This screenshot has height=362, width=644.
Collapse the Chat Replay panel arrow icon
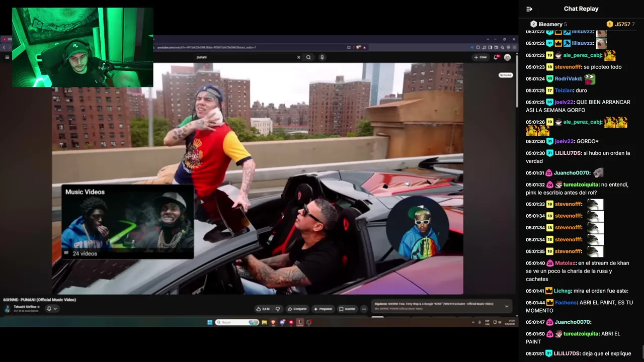(x=529, y=9)
